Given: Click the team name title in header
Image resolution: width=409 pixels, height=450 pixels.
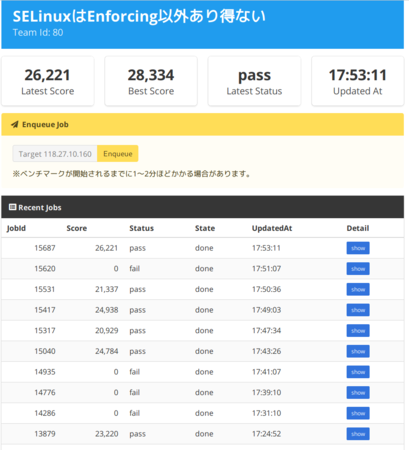Looking at the screenshot, I should [139, 16].
